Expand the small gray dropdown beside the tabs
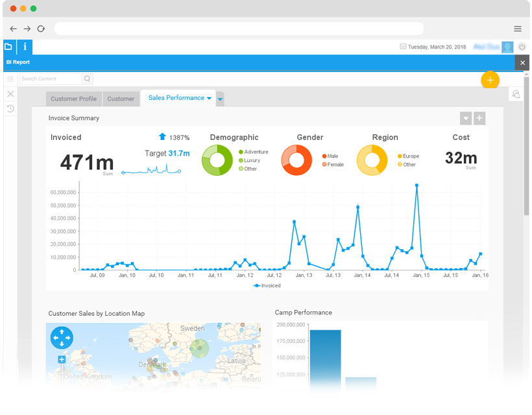This screenshot has width=532, height=415. click(220, 99)
